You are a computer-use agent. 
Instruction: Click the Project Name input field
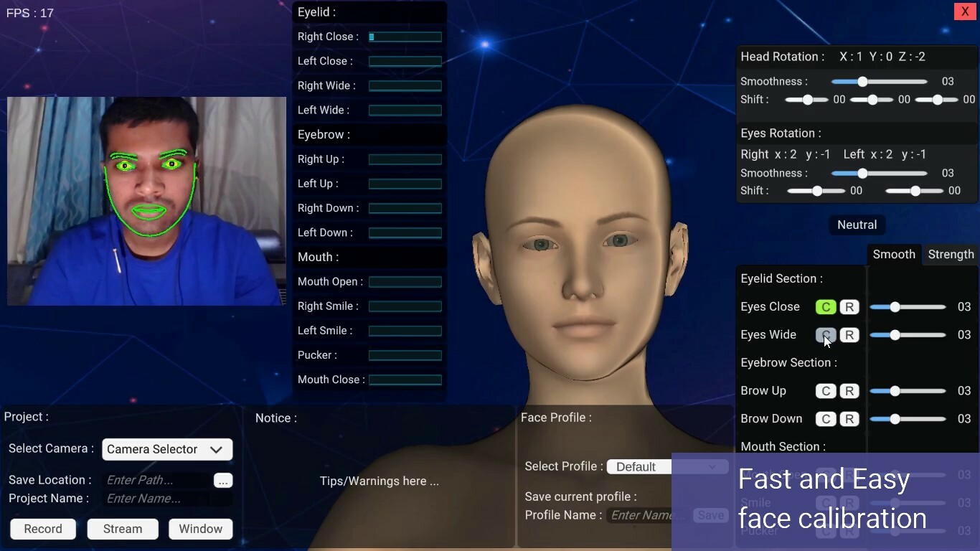pyautogui.click(x=166, y=499)
